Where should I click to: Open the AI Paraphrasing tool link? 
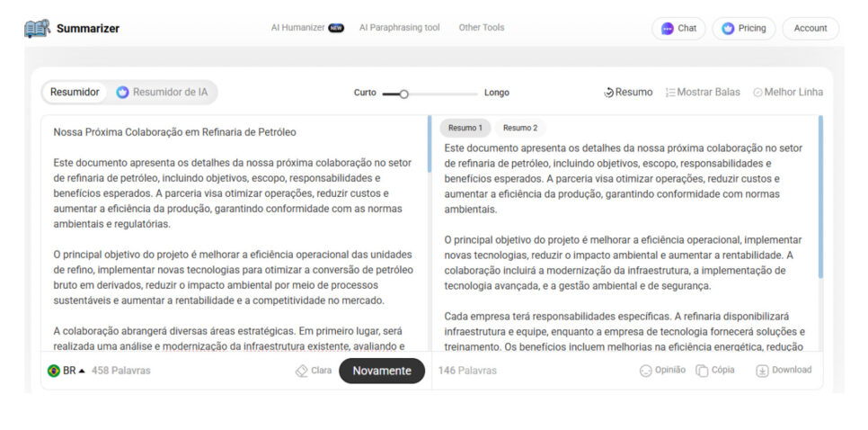(x=400, y=28)
